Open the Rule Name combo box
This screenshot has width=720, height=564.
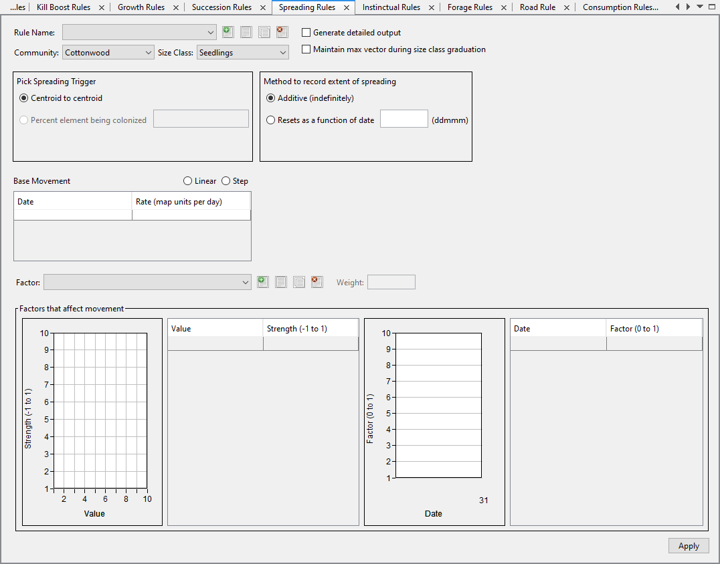click(138, 33)
